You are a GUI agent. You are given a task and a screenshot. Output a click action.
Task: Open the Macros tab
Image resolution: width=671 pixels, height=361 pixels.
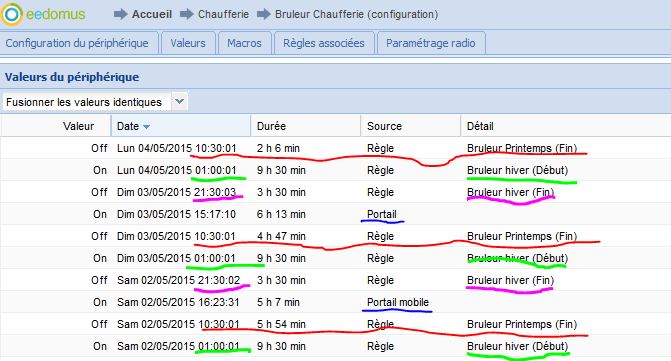click(x=244, y=43)
